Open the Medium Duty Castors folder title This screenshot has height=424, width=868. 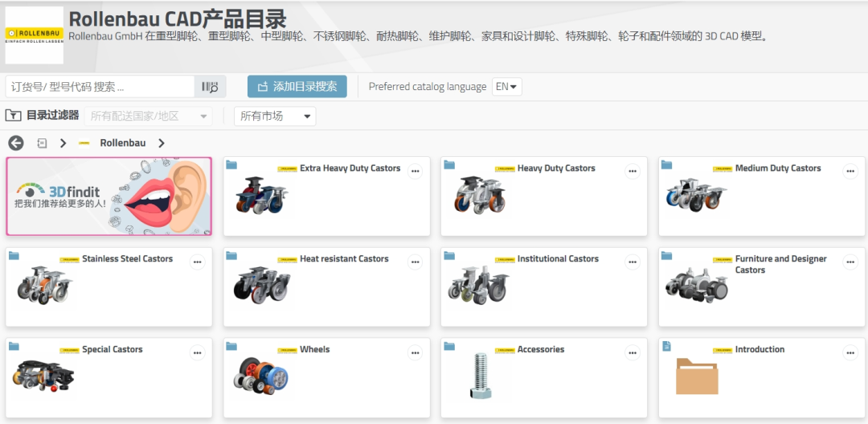point(778,168)
